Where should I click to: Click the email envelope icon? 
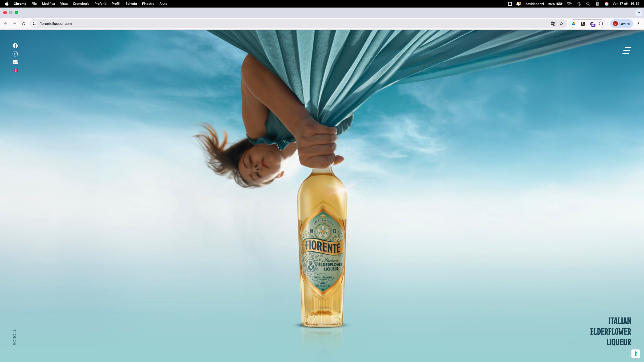pyautogui.click(x=15, y=62)
